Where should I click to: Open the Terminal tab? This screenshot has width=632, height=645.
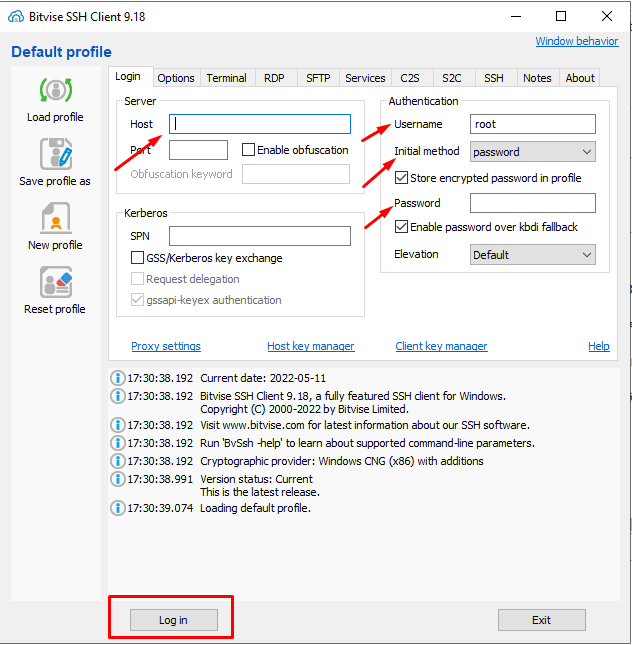(227, 78)
